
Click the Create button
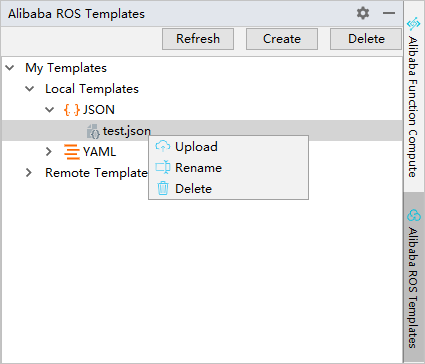pyautogui.click(x=282, y=39)
